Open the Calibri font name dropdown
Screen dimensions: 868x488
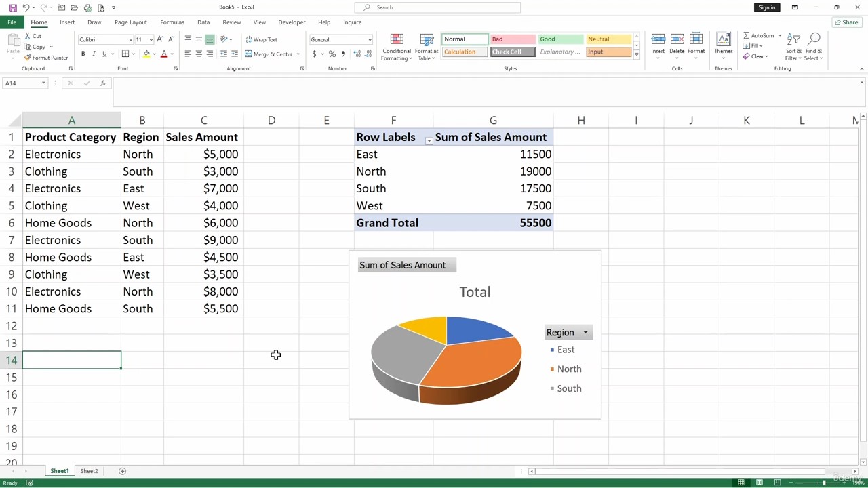point(130,39)
